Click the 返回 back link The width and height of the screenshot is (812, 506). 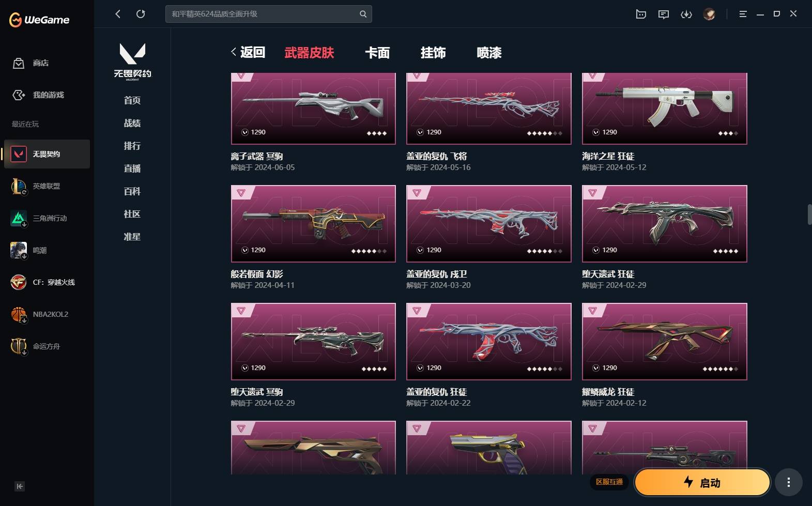[248, 52]
